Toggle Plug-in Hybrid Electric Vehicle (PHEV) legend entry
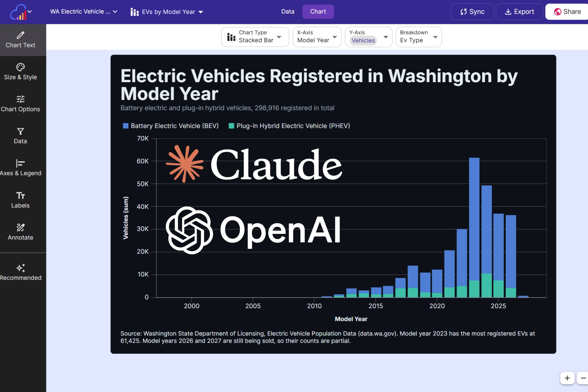 coord(289,126)
